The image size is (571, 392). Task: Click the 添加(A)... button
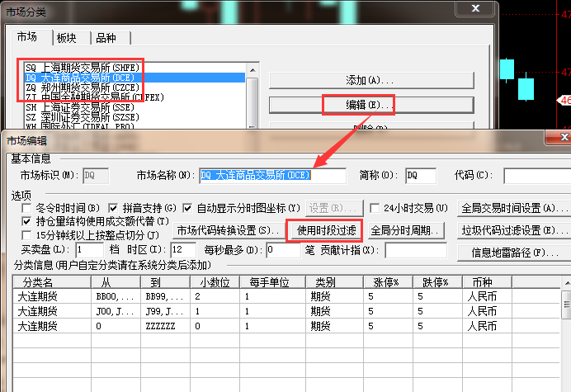click(x=370, y=80)
